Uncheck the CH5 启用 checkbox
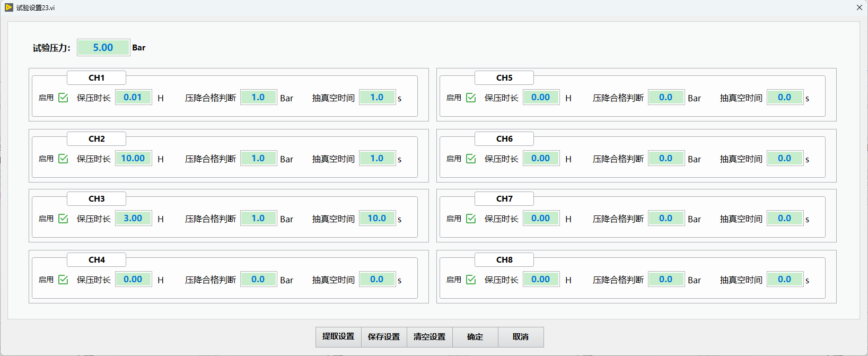This screenshot has width=868, height=356. pyautogui.click(x=471, y=98)
